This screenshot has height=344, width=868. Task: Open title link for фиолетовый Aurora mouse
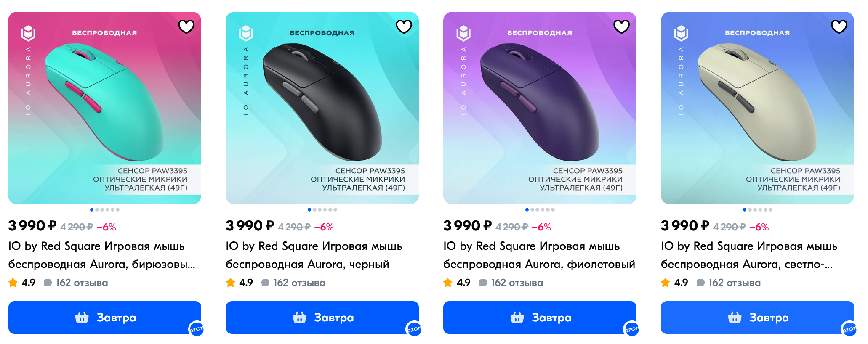point(539,255)
